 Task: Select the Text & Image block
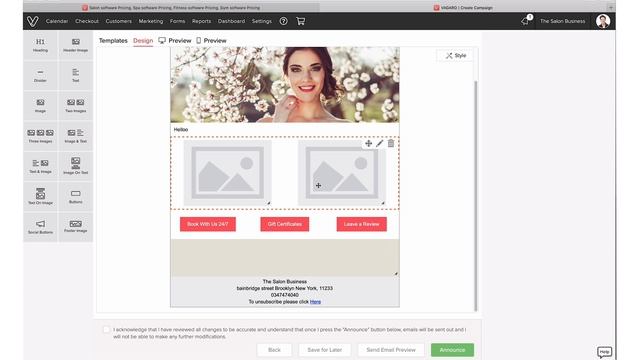tap(40, 166)
